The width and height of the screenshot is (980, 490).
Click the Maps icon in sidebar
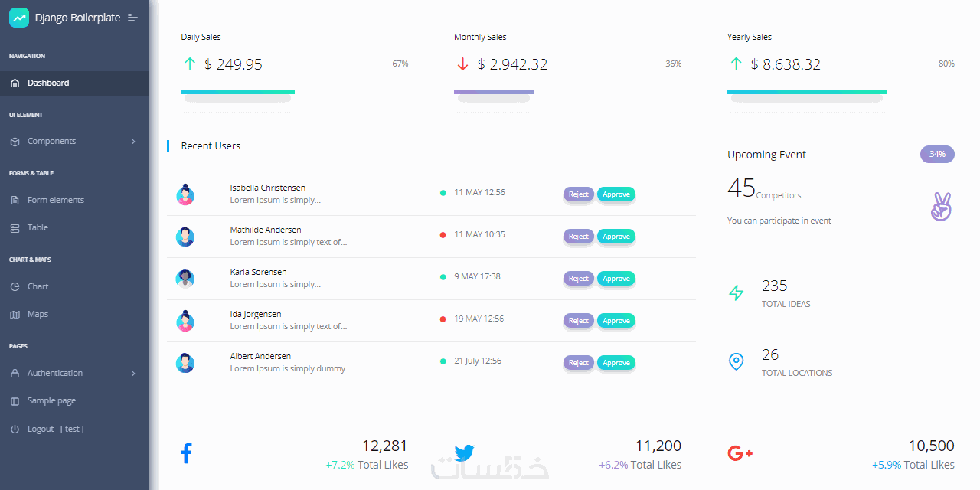click(x=15, y=315)
